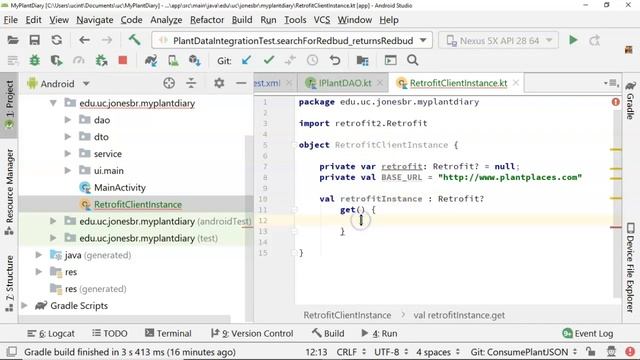
Task: Click Search Everywhere magnifier icon
Action: [x=412, y=60]
